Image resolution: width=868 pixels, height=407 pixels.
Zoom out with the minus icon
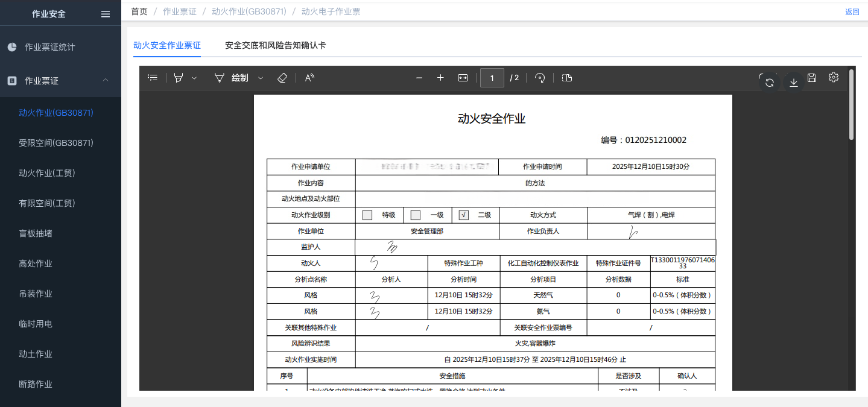pos(419,78)
